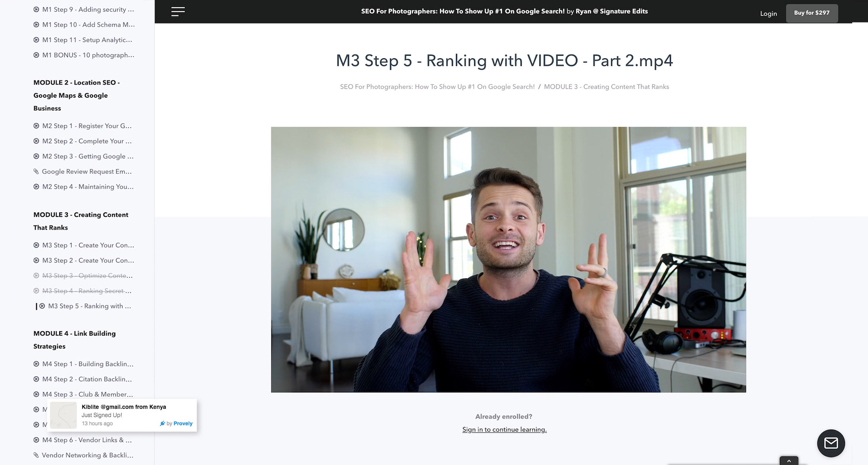The width and height of the screenshot is (868, 465).
Task: Click paperclip icon for Vendor Networking
Action: [x=36, y=456]
